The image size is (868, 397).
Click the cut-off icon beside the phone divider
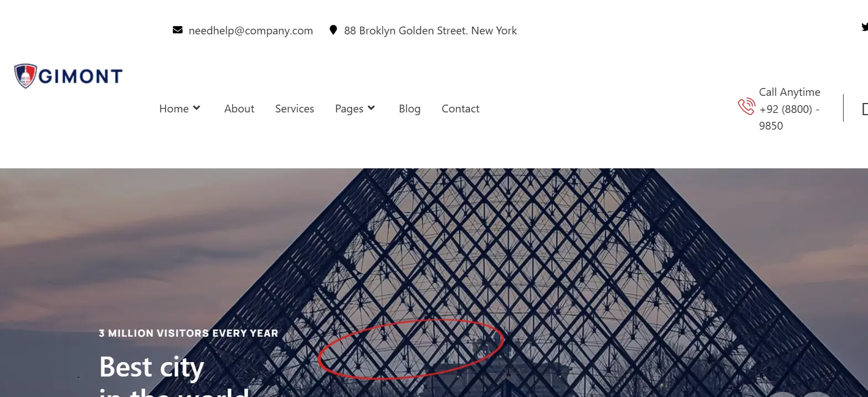point(865,109)
